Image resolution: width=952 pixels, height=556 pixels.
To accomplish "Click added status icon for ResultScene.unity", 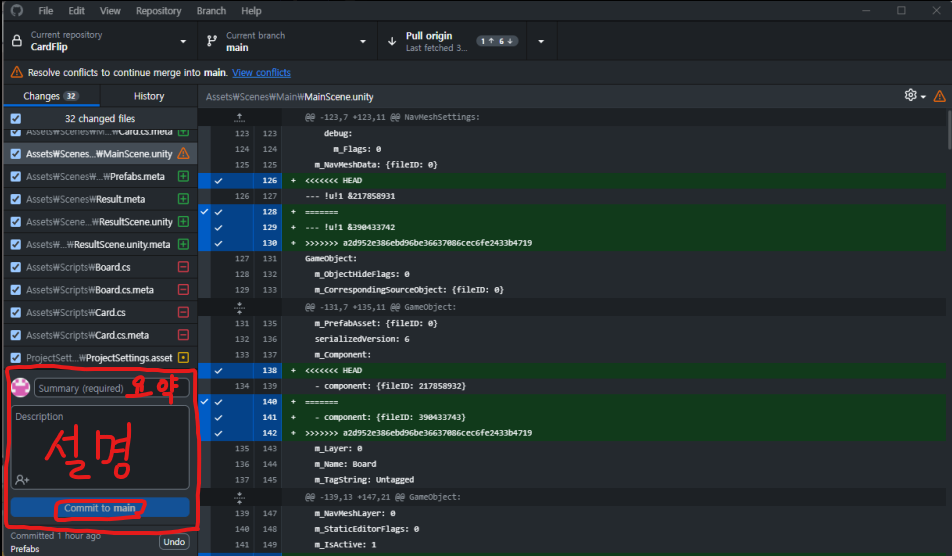I will (x=183, y=222).
